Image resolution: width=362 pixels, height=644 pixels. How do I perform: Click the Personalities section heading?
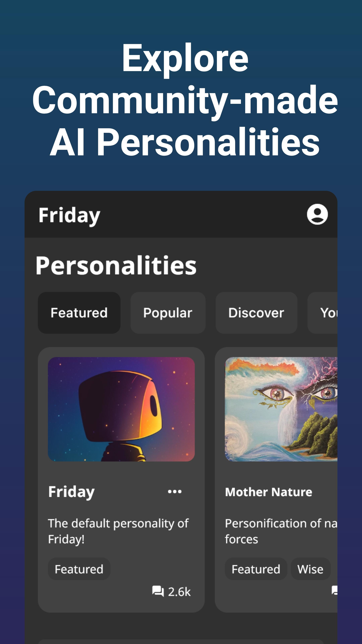click(x=116, y=265)
